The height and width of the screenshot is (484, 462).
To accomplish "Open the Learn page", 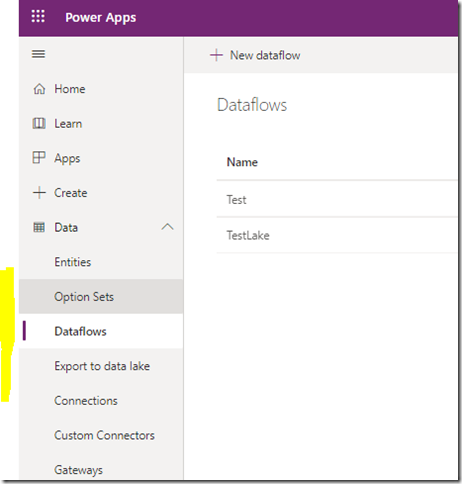I will tap(68, 124).
